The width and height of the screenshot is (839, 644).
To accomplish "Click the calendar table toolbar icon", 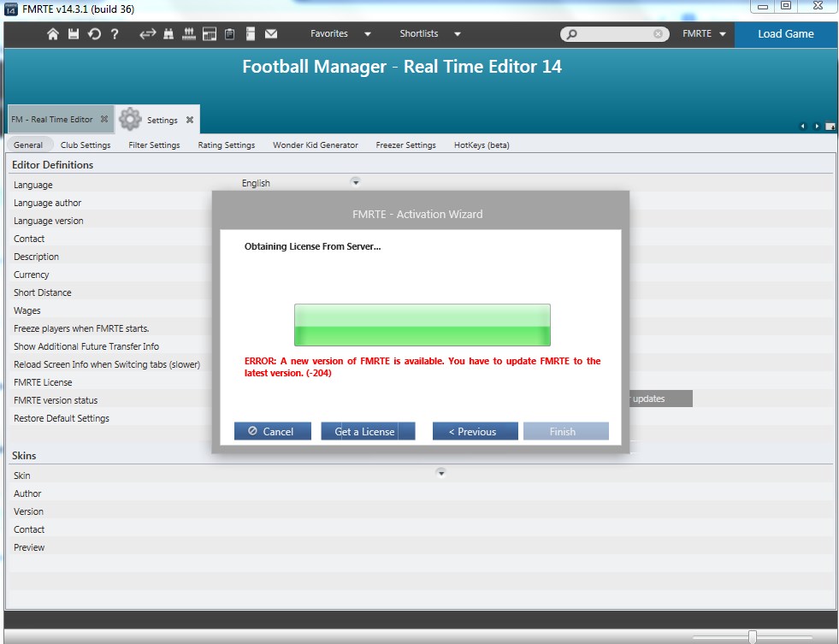I will tap(210, 34).
